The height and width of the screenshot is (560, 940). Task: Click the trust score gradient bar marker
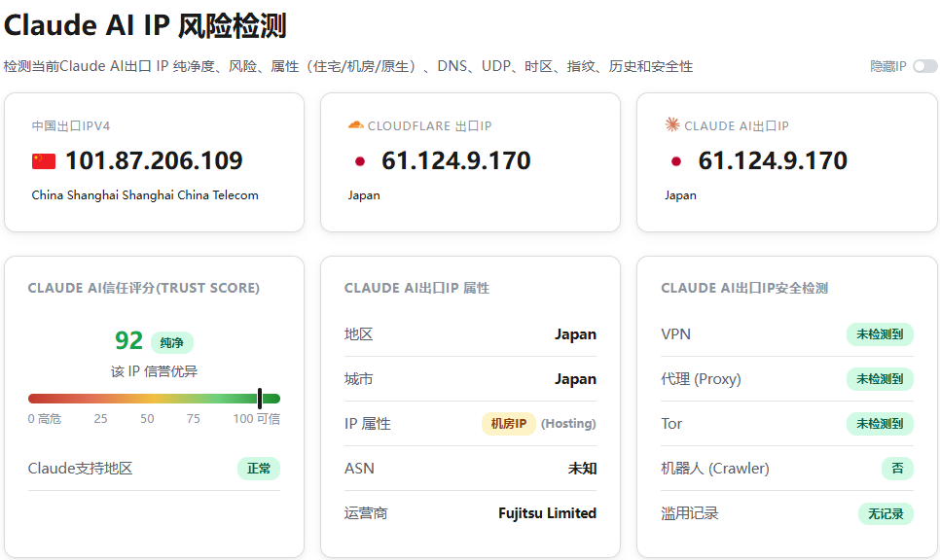pyautogui.click(x=260, y=399)
